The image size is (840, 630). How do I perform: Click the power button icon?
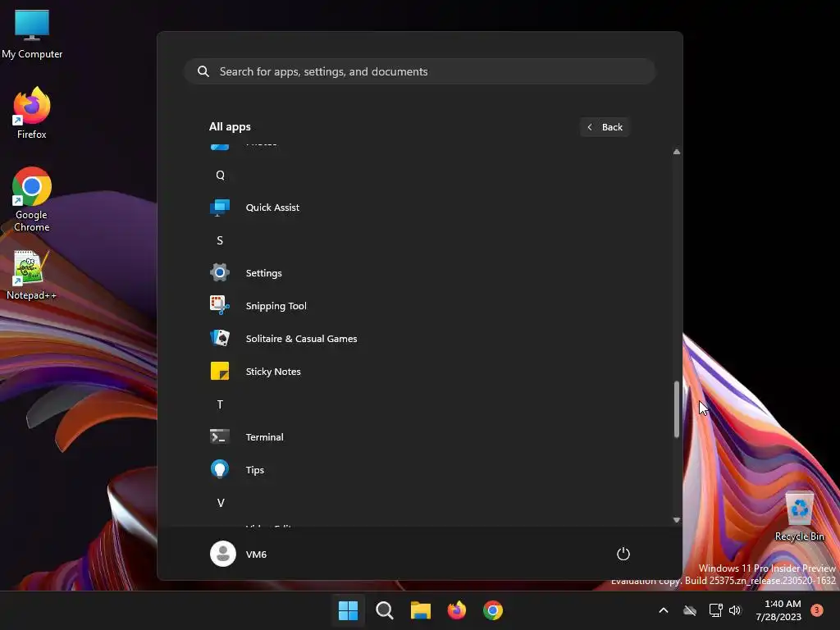point(623,554)
